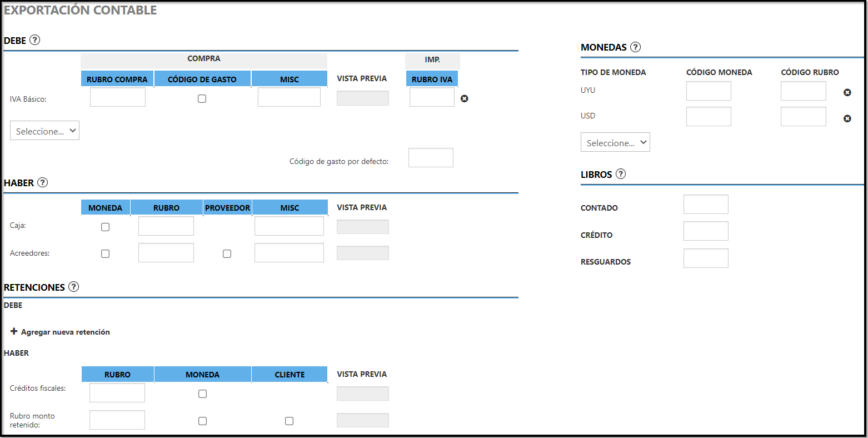
Task: Remove the IVA Básico row
Action: click(x=465, y=98)
